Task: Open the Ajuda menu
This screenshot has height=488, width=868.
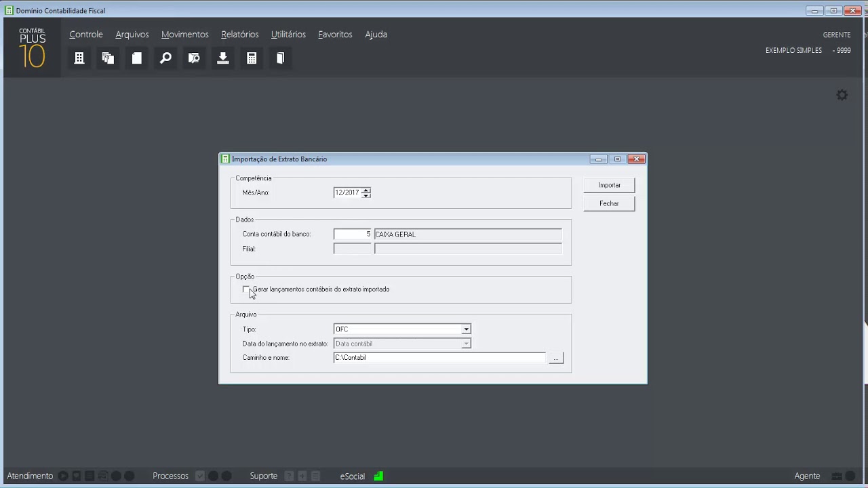Action: point(376,35)
